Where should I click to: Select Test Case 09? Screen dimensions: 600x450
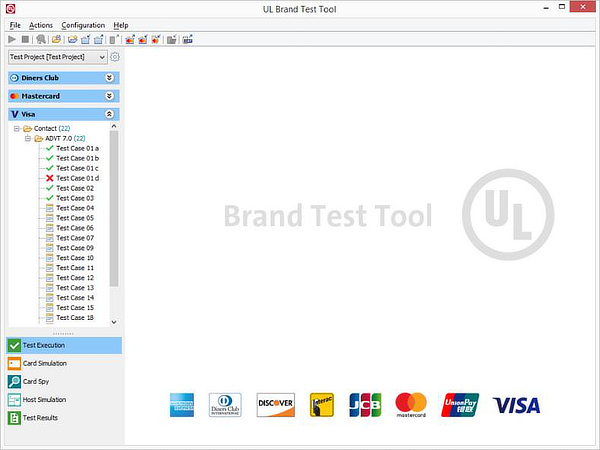click(x=75, y=248)
